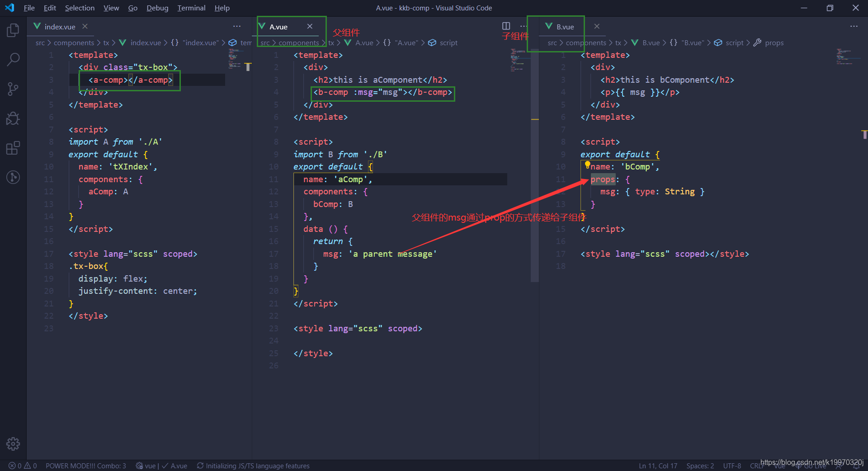This screenshot has height=471, width=868.
Task: Click 'msg: { type: String }' line in B.vue
Action: click(652, 192)
